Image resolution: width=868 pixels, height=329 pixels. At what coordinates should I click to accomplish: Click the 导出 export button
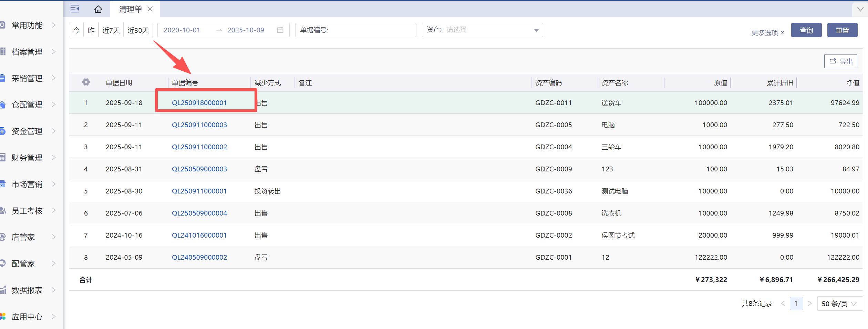tap(840, 61)
